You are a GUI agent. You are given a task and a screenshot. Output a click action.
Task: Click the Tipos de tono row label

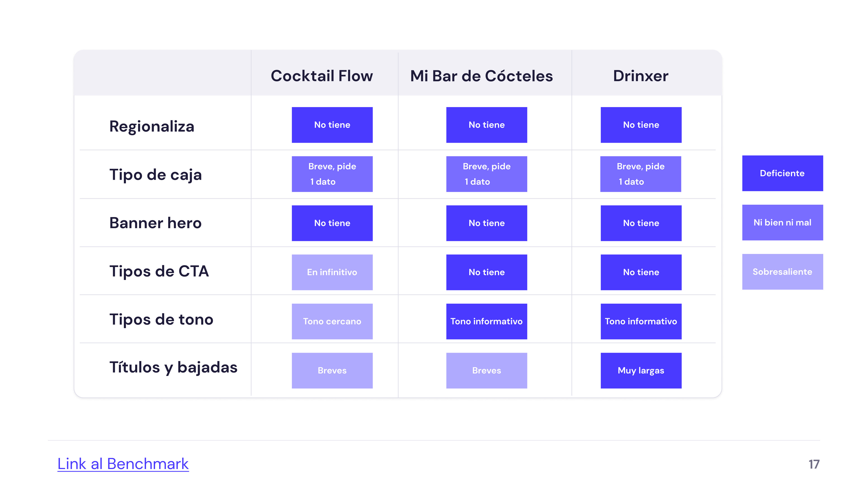click(161, 319)
